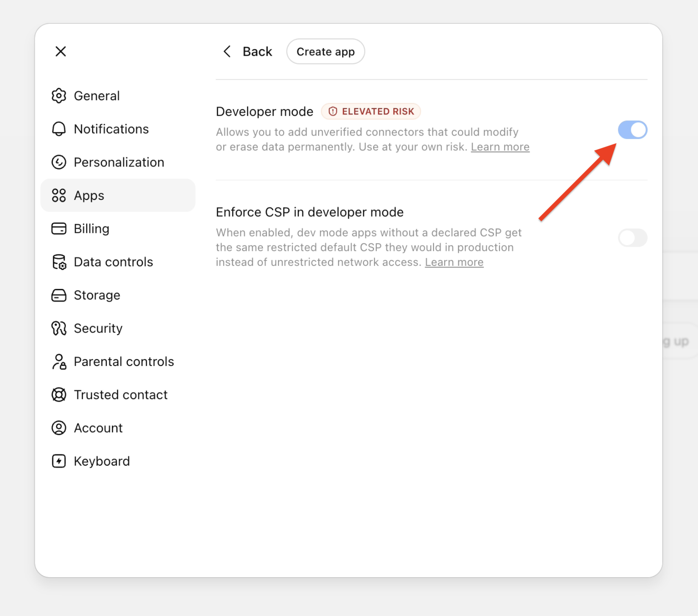Open Parental controls section

coord(118,362)
